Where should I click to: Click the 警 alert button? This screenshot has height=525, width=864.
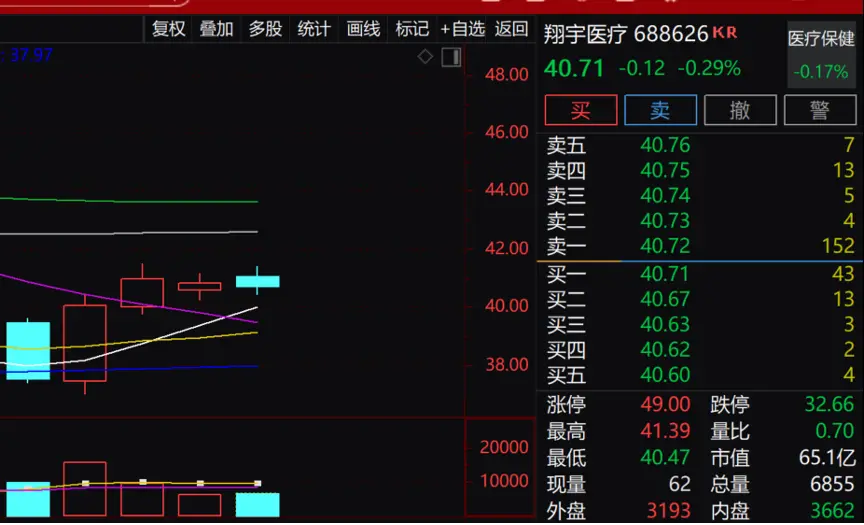tap(820, 110)
